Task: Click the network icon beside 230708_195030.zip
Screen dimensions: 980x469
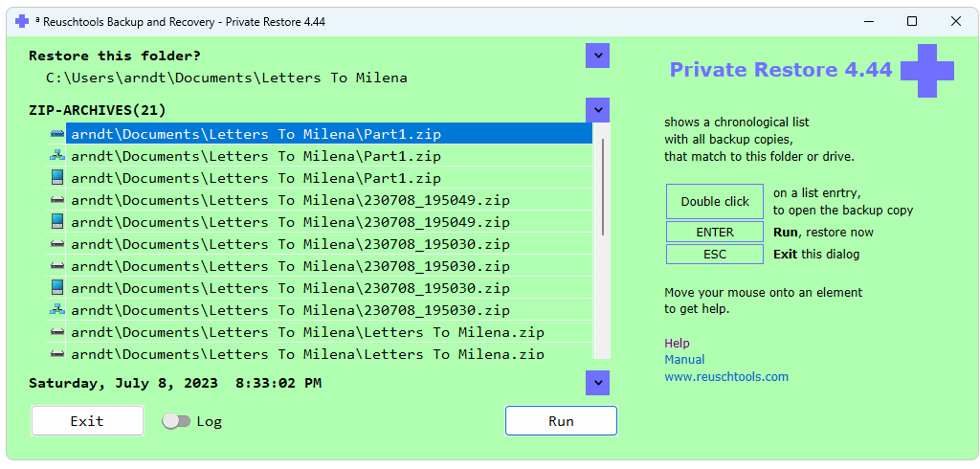Action: tap(56, 310)
